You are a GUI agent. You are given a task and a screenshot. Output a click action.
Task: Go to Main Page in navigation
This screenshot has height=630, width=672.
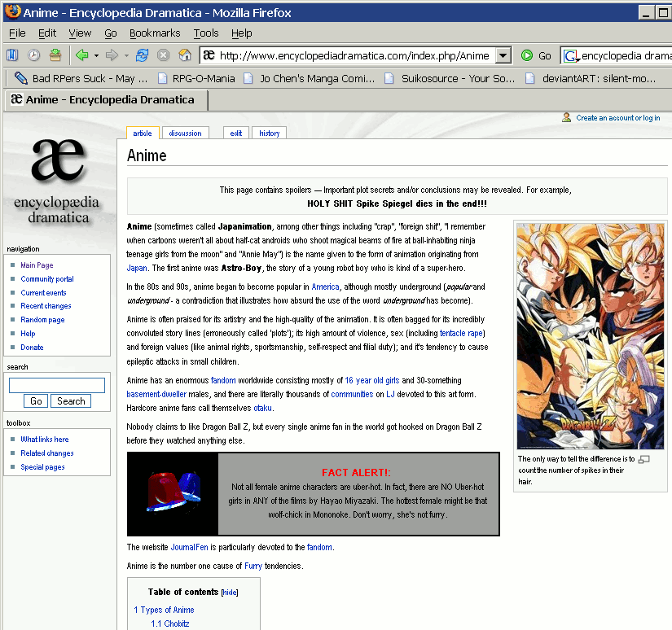pos(37,265)
